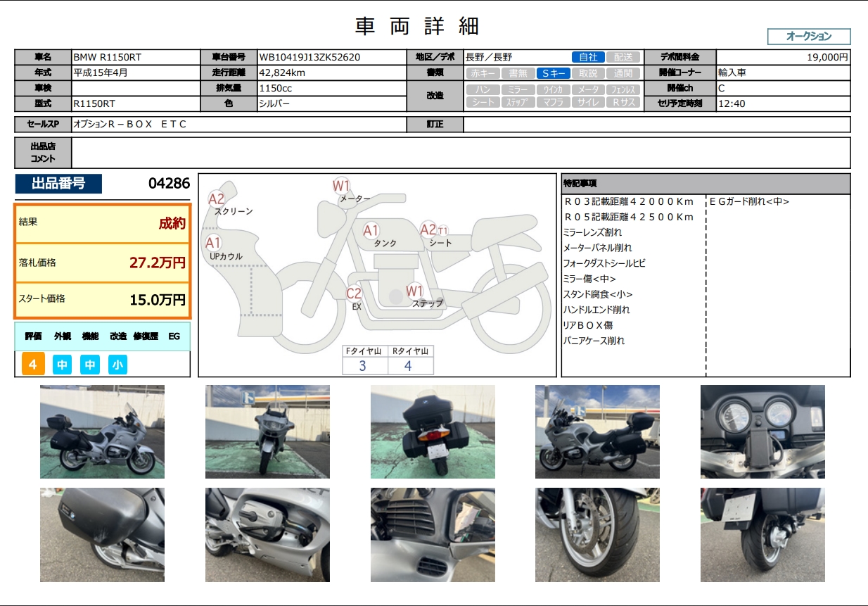This screenshot has height=606, width=868.
Task: Click the C2 marker at EX
Action: point(354,293)
